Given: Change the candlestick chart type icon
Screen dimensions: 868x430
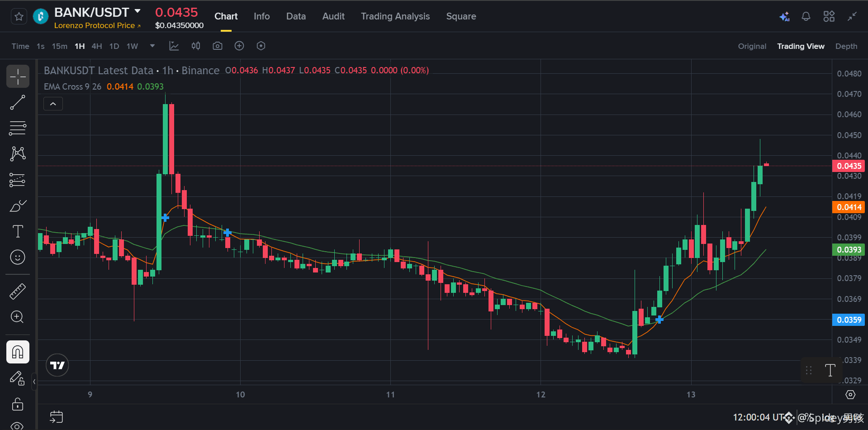Looking at the screenshot, I should tap(196, 46).
